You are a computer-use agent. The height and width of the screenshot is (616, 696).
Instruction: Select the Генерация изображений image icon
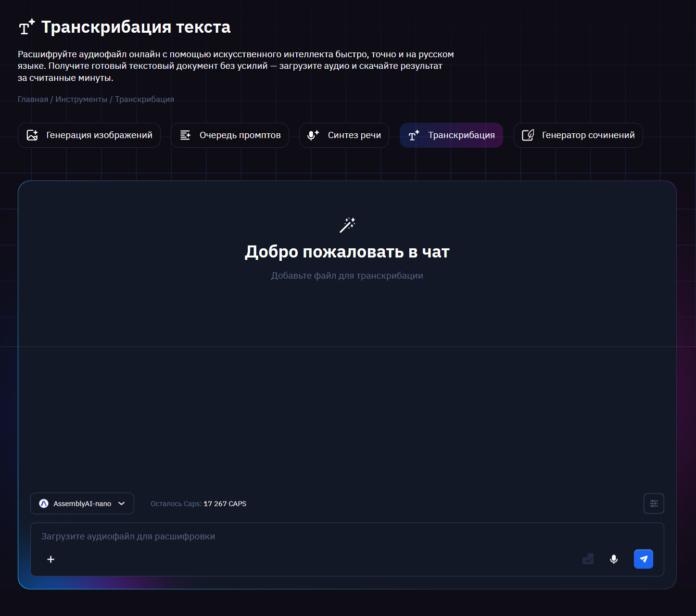(x=32, y=135)
